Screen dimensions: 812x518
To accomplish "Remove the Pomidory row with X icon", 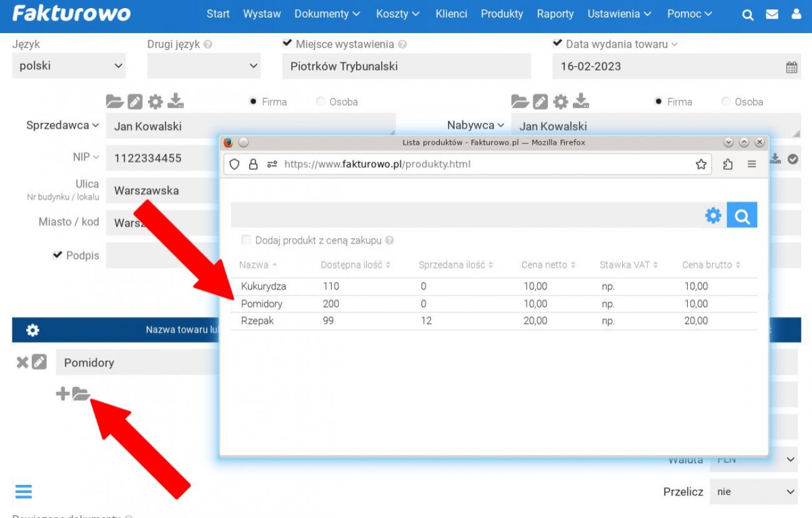I will 22,362.
